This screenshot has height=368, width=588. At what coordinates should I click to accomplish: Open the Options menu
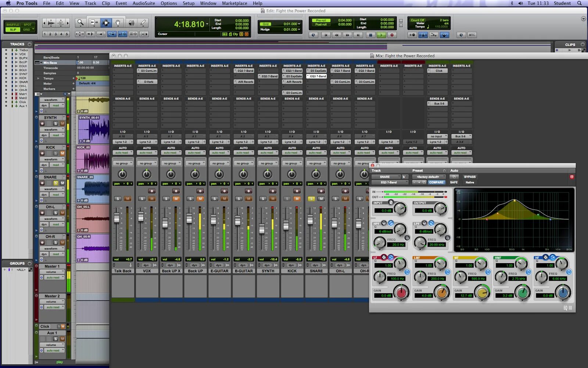point(169,3)
